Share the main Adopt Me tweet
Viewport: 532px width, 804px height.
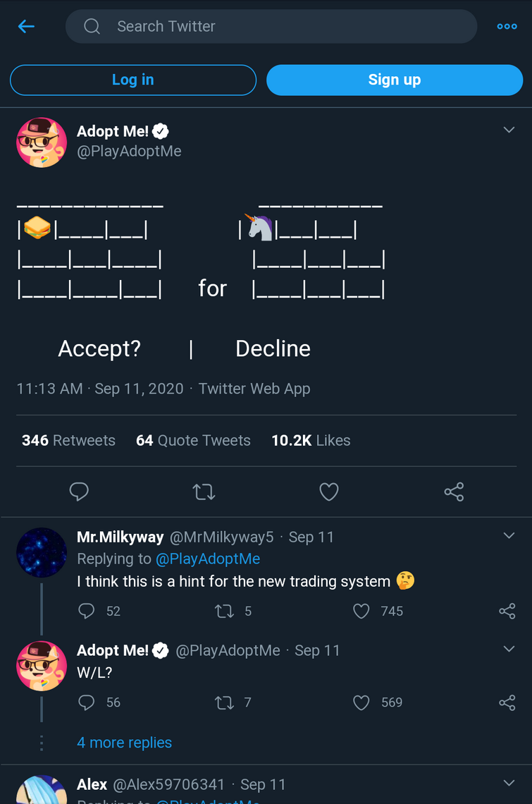[454, 492]
